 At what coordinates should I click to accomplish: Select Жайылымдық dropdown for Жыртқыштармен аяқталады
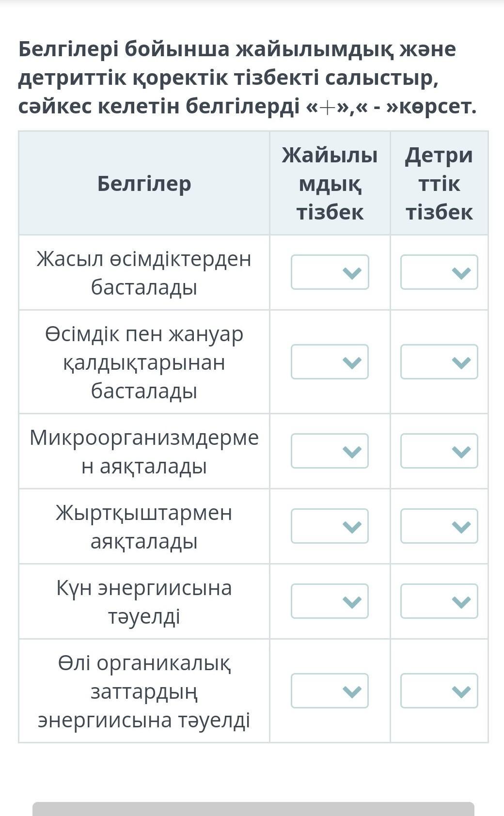[x=330, y=526]
